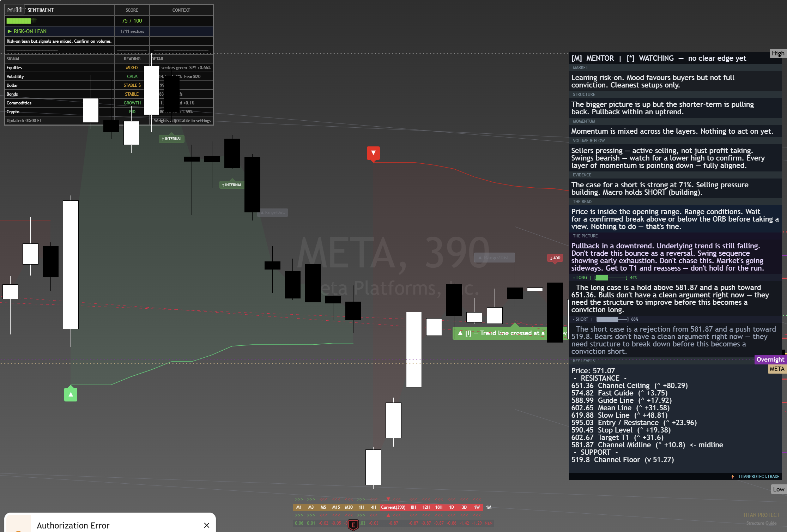Click the '574.82 Fast Guide' resistance level
This screenshot has height=532, width=787.
coord(619,393)
